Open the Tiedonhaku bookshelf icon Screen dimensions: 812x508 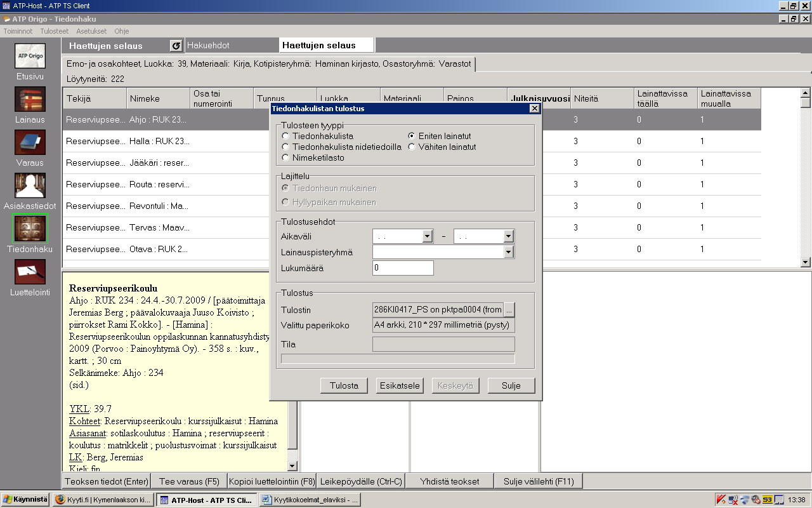pos(30,229)
